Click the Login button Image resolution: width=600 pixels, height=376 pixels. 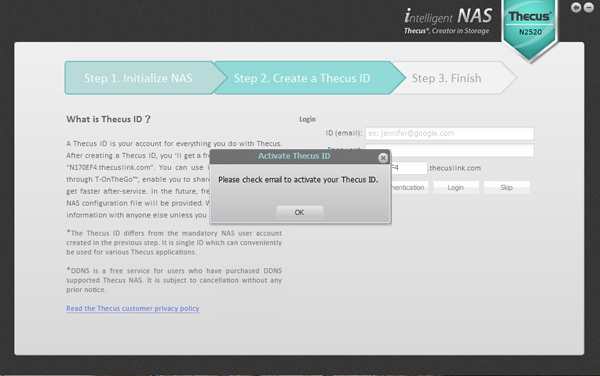click(x=456, y=187)
